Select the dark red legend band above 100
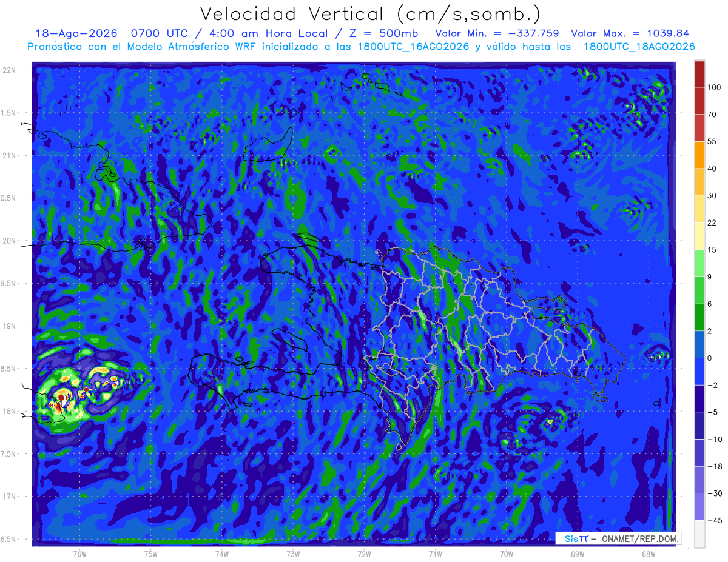Image resolution: width=728 pixels, height=562 pixels. (699, 74)
